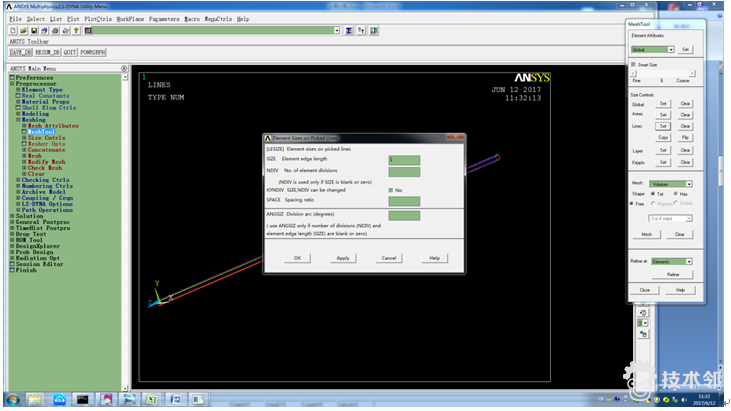The width and height of the screenshot is (731, 411).
Task: Click the NDIV element divisions field
Action: (404, 172)
